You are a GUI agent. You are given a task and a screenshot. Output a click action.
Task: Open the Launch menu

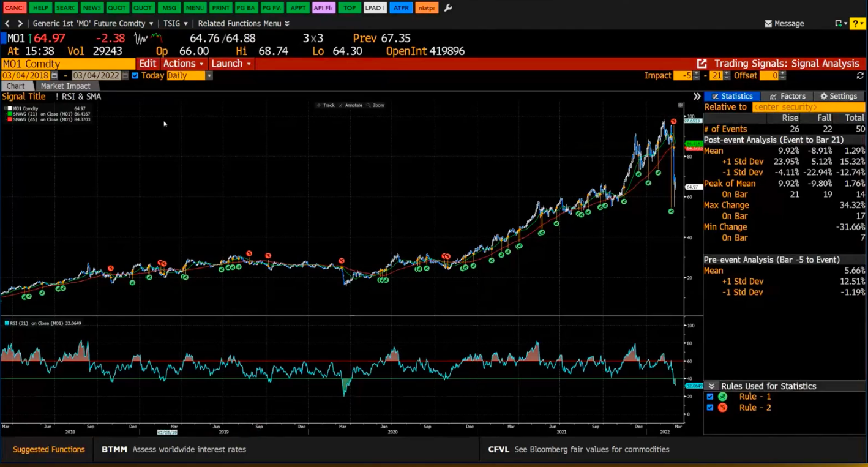tap(231, 64)
